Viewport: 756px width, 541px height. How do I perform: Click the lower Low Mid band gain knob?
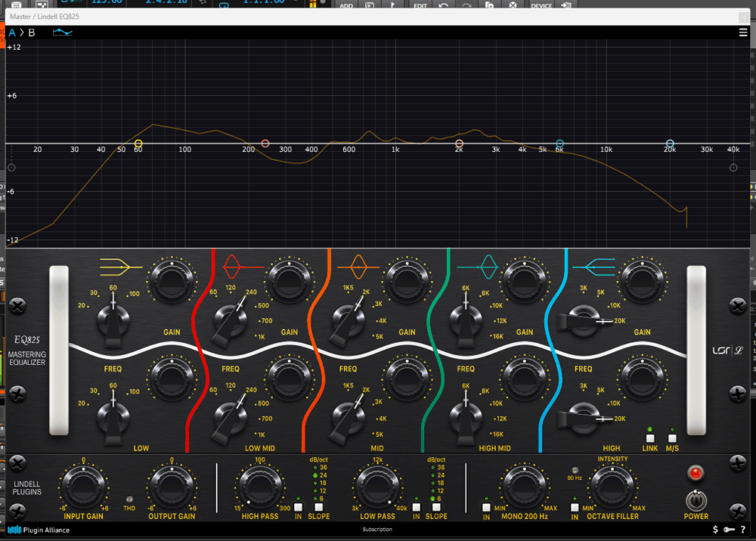click(290, 379)
